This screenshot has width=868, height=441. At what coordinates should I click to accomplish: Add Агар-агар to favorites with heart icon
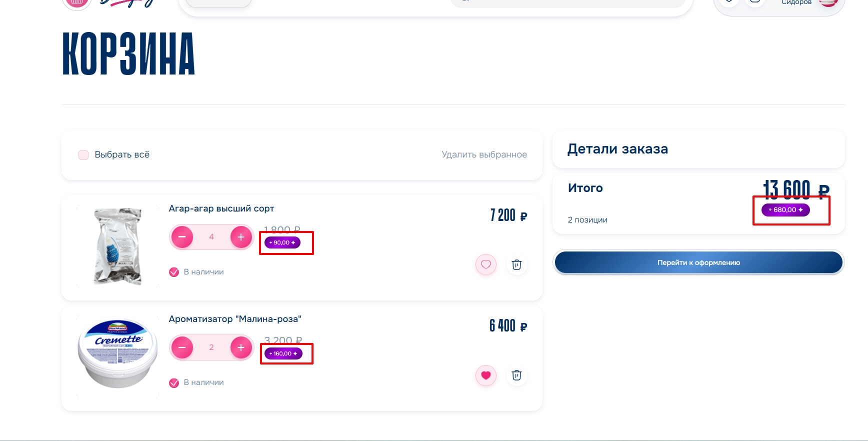pyautogui.click(x=486, y=264)
